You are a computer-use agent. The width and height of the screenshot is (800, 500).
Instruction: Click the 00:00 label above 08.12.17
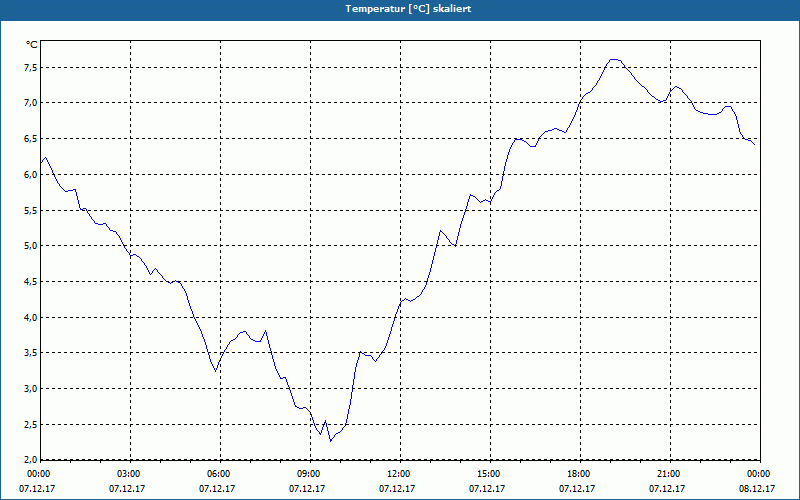(760, 474)
